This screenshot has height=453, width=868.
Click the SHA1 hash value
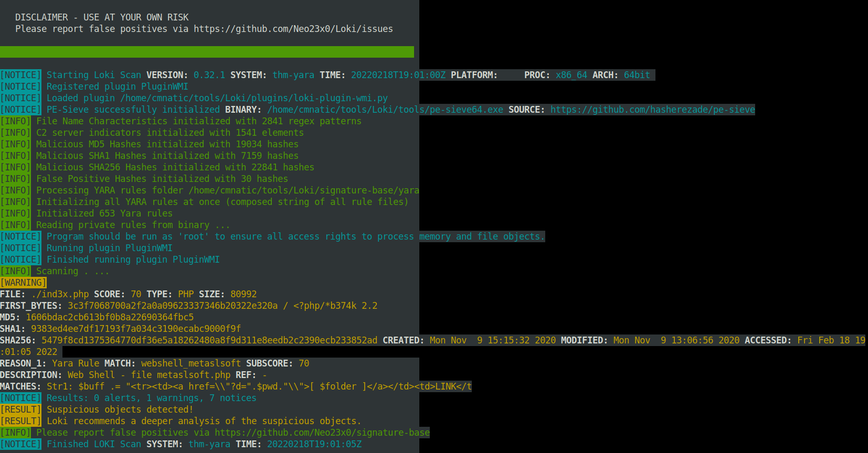pos(135,329)
